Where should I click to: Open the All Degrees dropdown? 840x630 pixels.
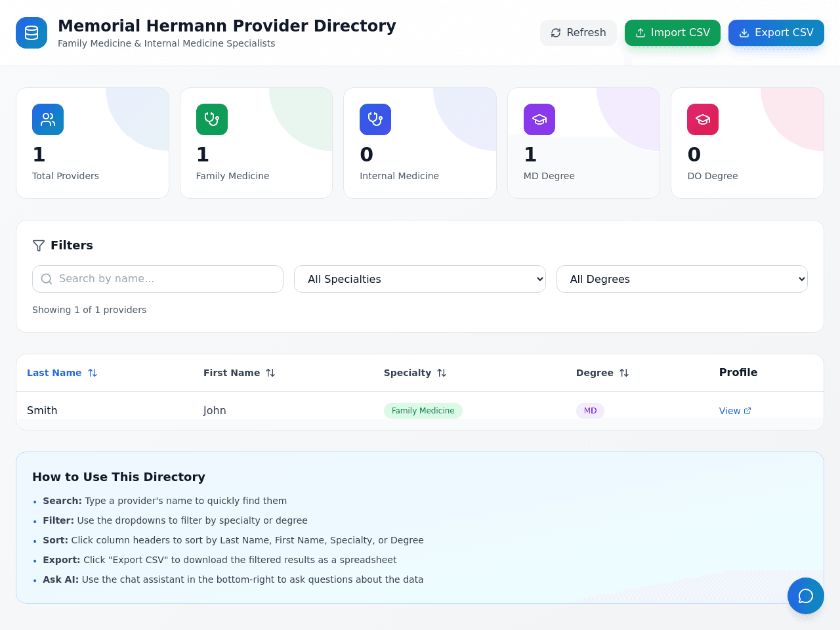point(682,279)
